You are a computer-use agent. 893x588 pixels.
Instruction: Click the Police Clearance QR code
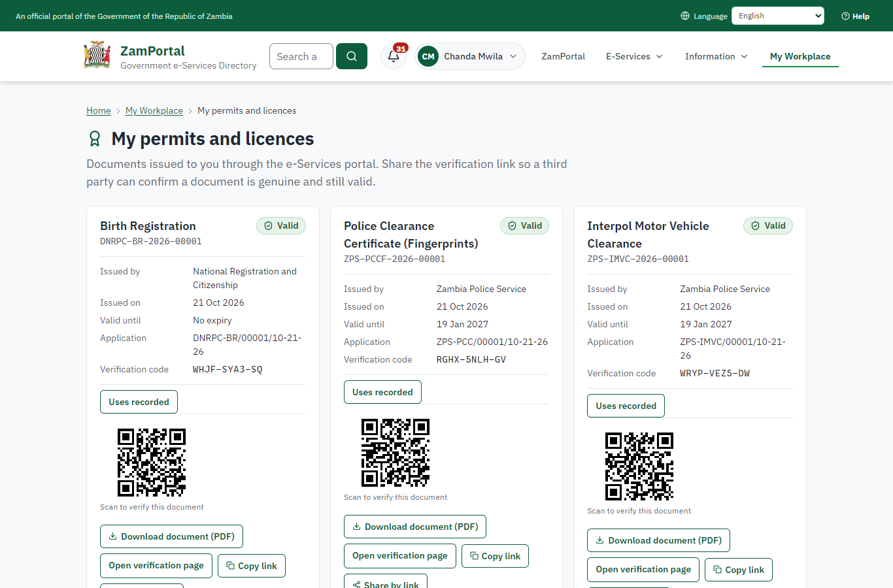pyautogui.click(x=396, y=453)
